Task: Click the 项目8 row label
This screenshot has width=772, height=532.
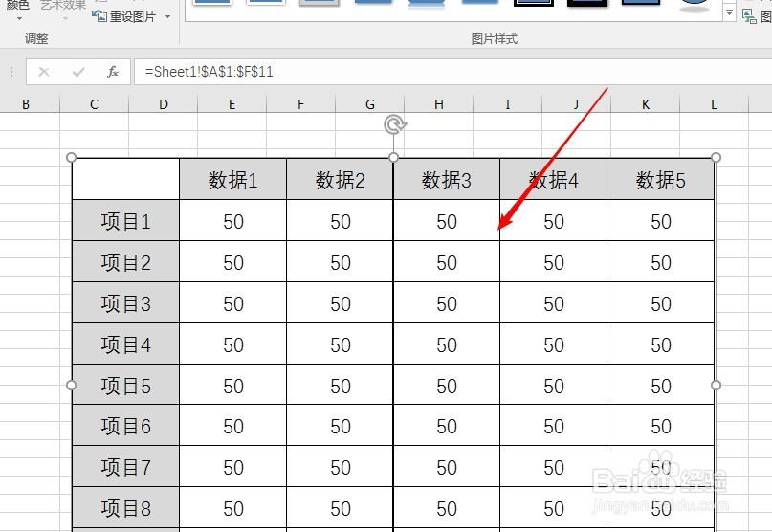Action: (125, 508)
